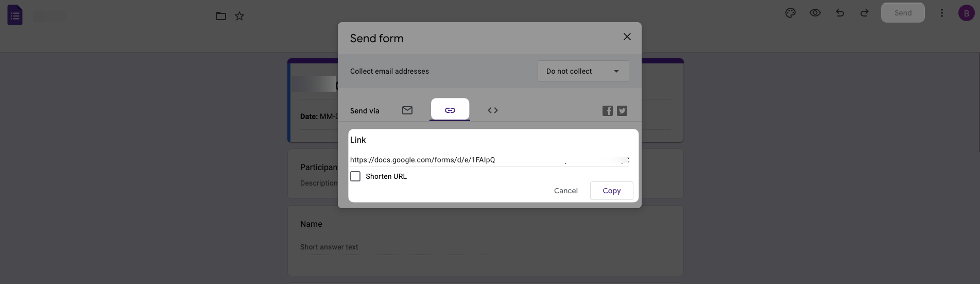980x284 pixels.
Task: Undo the last change
Action: 840,13
